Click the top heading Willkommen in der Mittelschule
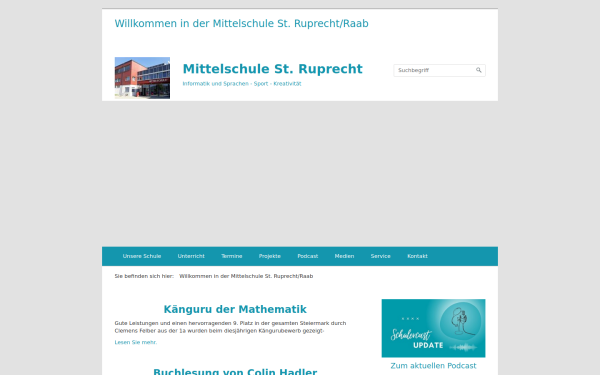 [x=241, y=23]
